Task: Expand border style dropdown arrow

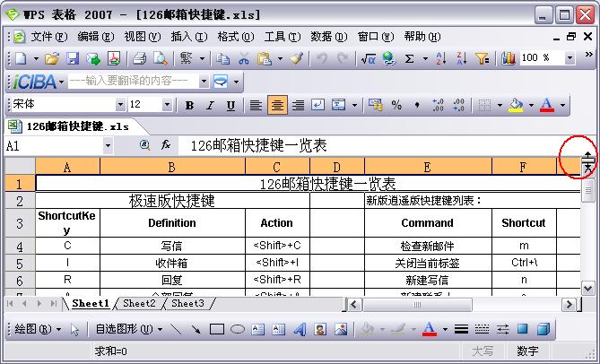Action: [x=500, y=105]
